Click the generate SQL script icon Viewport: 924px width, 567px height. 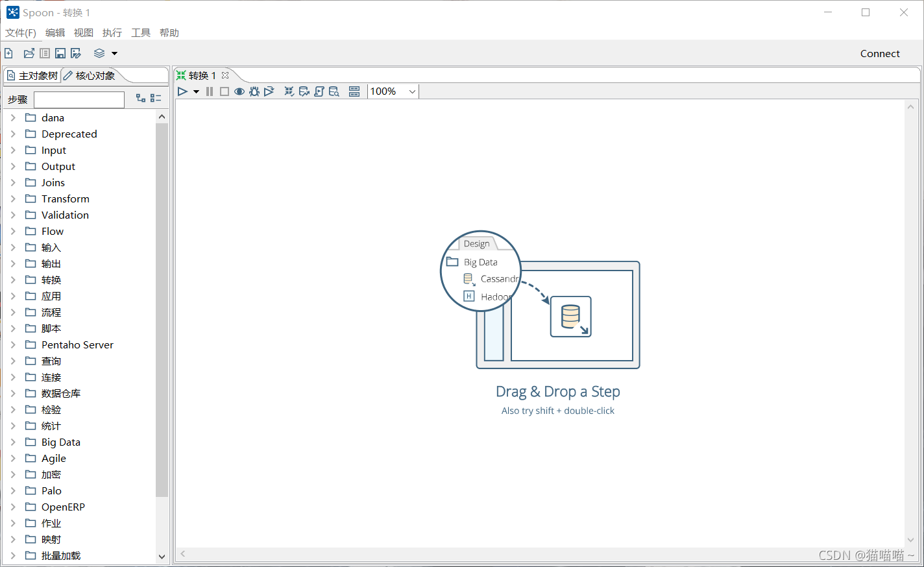tap(319, 91)
